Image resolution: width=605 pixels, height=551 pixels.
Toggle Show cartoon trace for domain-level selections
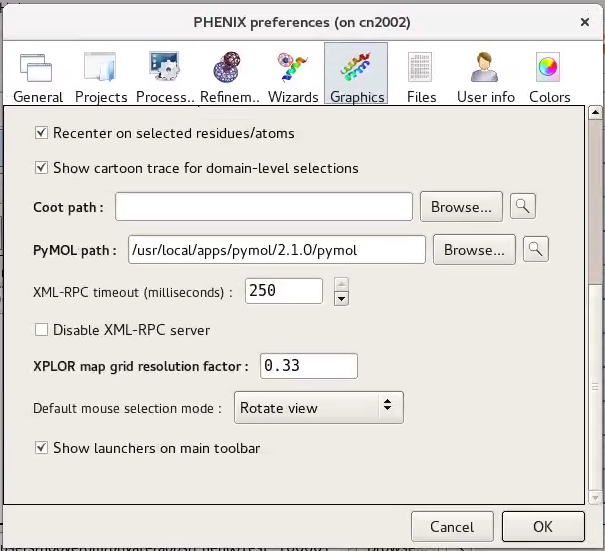coord(42,168)
